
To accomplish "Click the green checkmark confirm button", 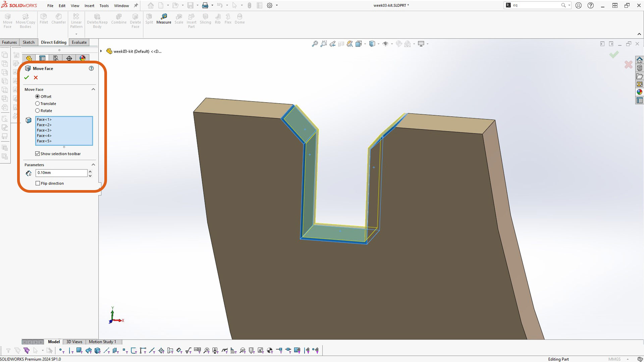I will pyautogui.click(x=28, y=77).
